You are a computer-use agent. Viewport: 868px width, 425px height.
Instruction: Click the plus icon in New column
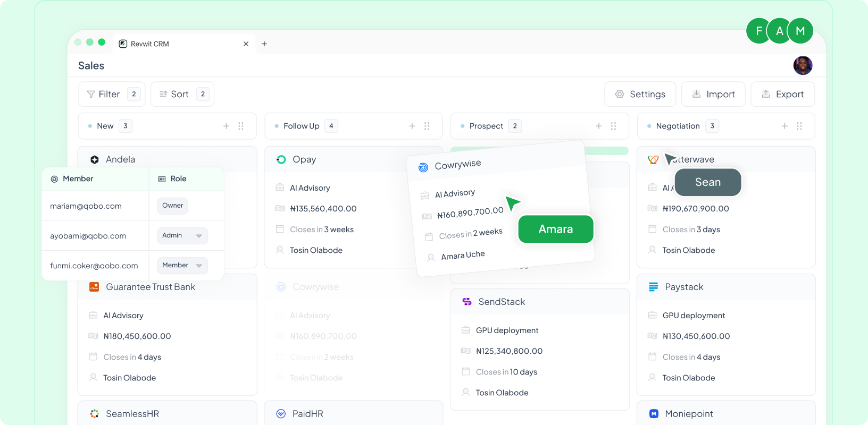pos(226,126)
